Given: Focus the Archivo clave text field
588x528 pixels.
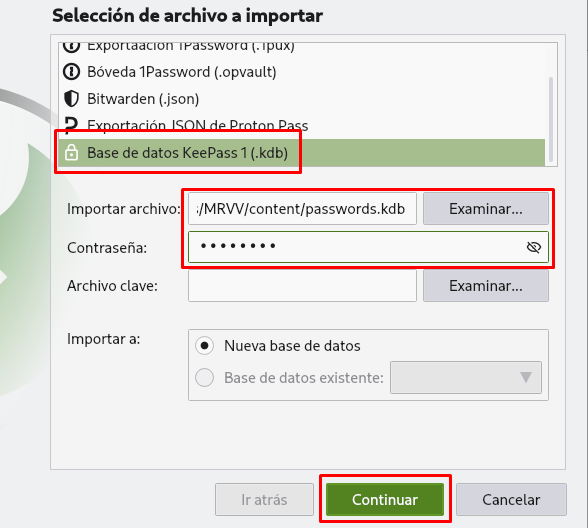Looking at the screenshot, I should click(x=302, y=286).
